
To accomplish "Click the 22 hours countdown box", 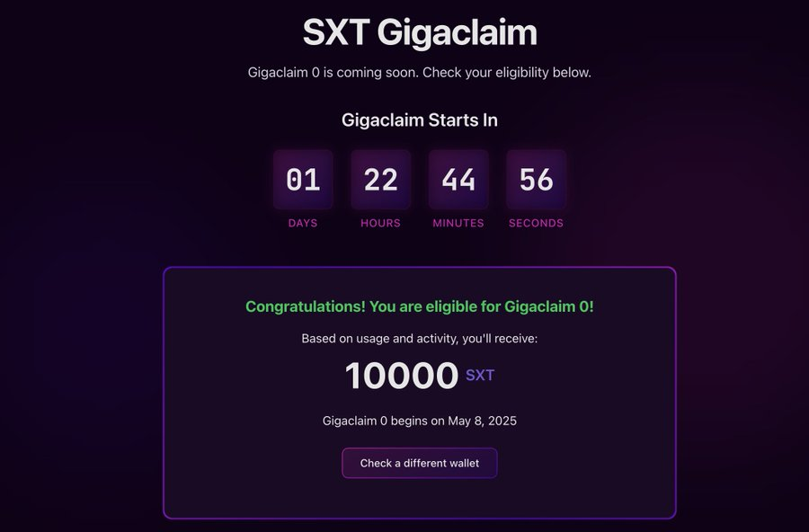I will point(381,180).
